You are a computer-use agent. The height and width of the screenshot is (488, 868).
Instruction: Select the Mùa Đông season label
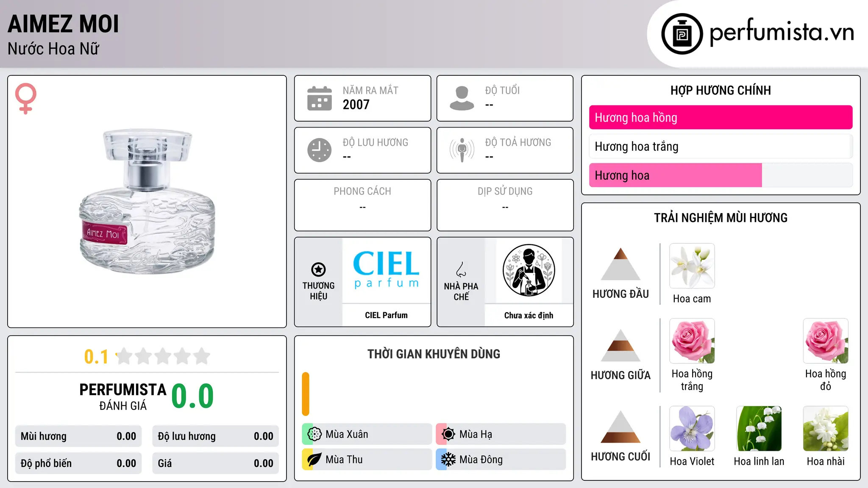point(481,460)
